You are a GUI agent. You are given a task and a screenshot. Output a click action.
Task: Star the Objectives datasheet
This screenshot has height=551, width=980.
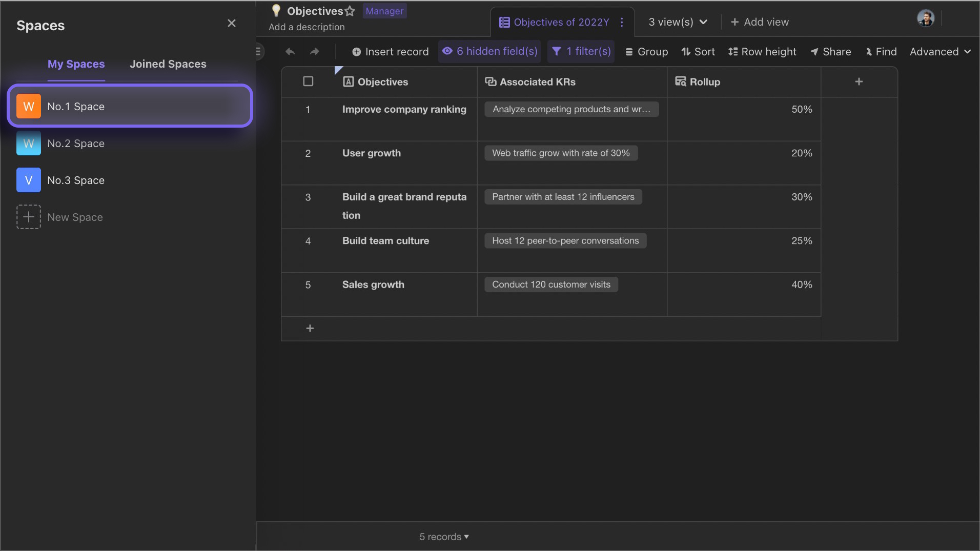point(350,11)
